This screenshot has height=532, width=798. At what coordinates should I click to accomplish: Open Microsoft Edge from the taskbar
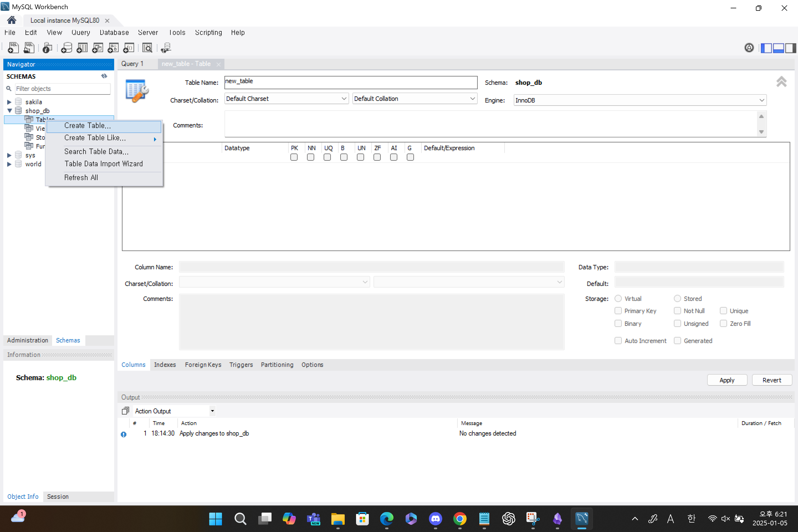(x=387, y=519)
